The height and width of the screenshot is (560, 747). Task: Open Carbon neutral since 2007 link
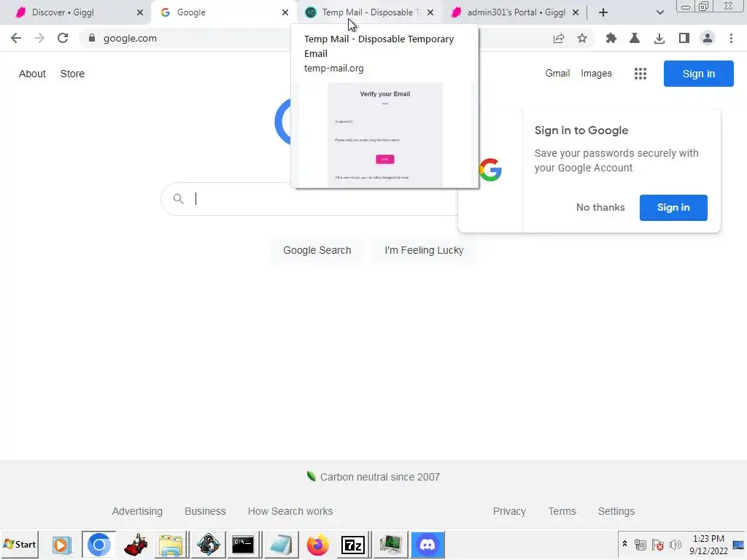379,477
